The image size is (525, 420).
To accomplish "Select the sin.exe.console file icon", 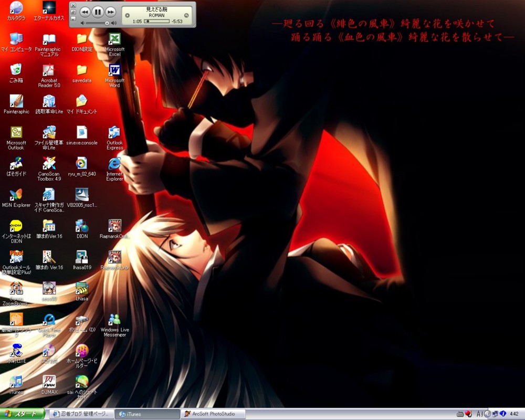I will point(82,136).
